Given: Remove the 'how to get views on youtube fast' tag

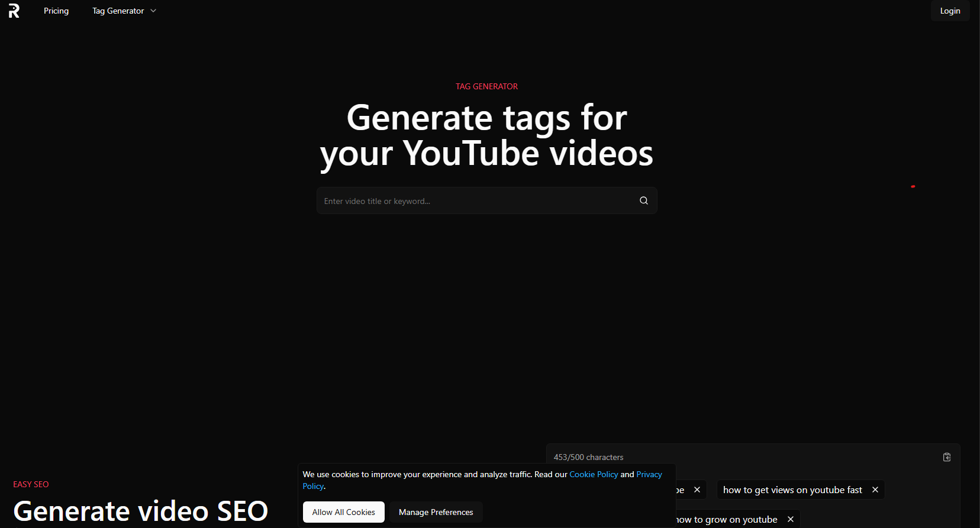Looking at the screenshot, I should coord(875,490).
